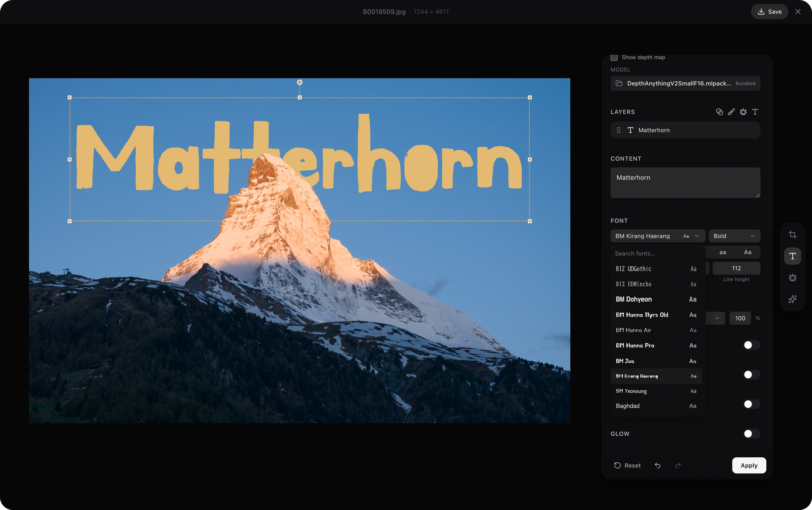
Task: Toggle the switch beside BM Kirang Haerang row
Action: [751, 375]
